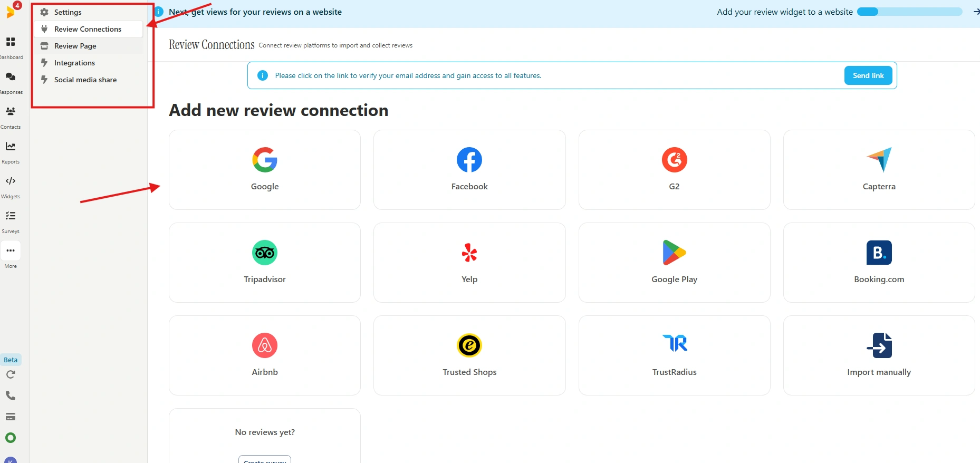Open the Responses sidebar icon
980x463 pixels.
tap(11, 77)
